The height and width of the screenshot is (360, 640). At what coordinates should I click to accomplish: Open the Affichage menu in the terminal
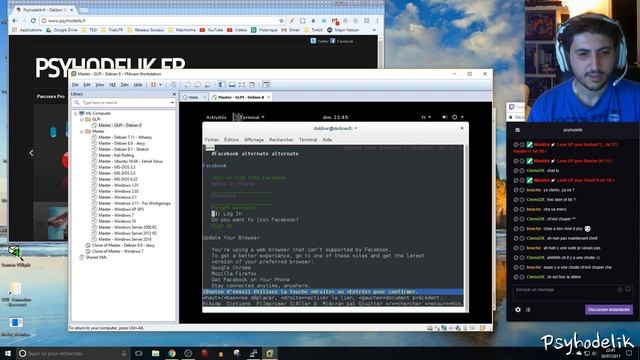(x=254, y=140)
